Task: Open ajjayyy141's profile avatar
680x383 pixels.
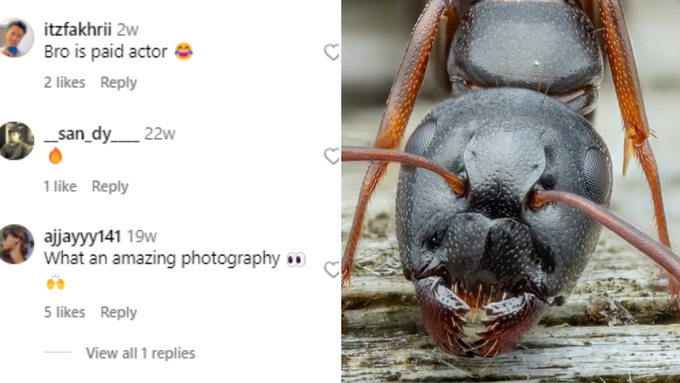Action: tap(15, 244)
